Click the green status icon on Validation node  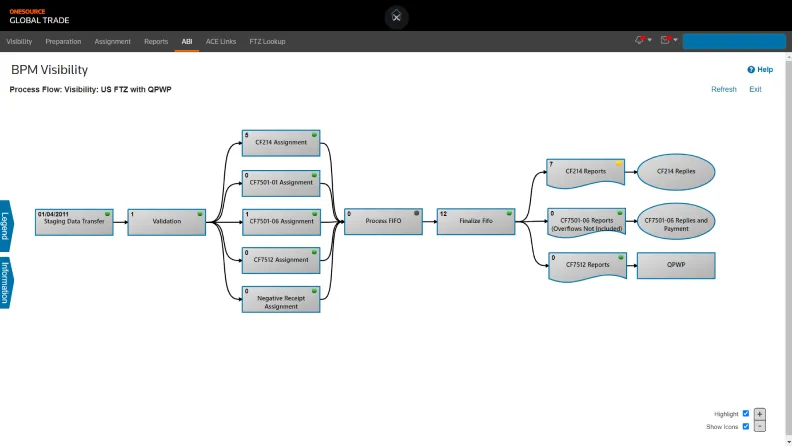202,213
